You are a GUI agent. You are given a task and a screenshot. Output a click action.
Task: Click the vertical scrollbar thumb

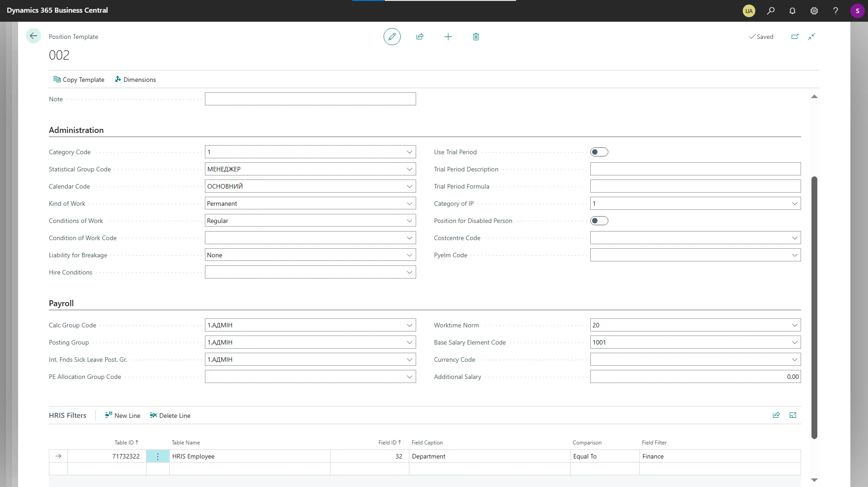point(814,307)
